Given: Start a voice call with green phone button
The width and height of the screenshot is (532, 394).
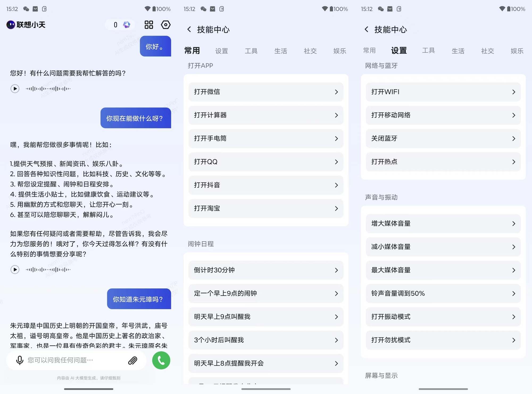Looking at the screenshot, I should pyautogui.click(x=161, y=360).
